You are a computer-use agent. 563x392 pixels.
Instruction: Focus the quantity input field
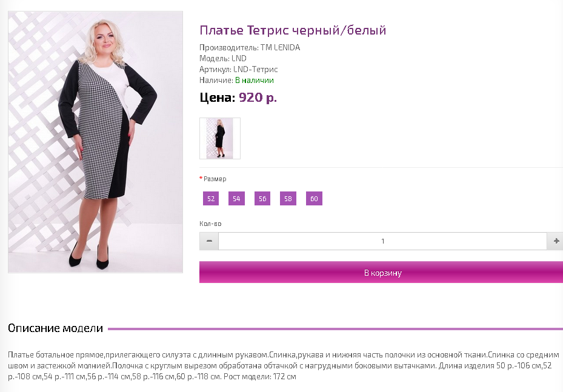tap(383, 241)
